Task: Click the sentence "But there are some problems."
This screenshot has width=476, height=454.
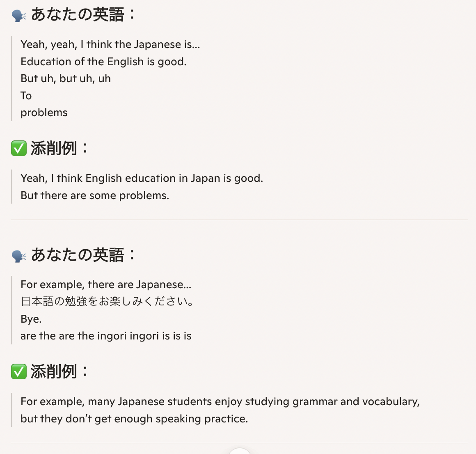Action: click(x=95, y=195)
